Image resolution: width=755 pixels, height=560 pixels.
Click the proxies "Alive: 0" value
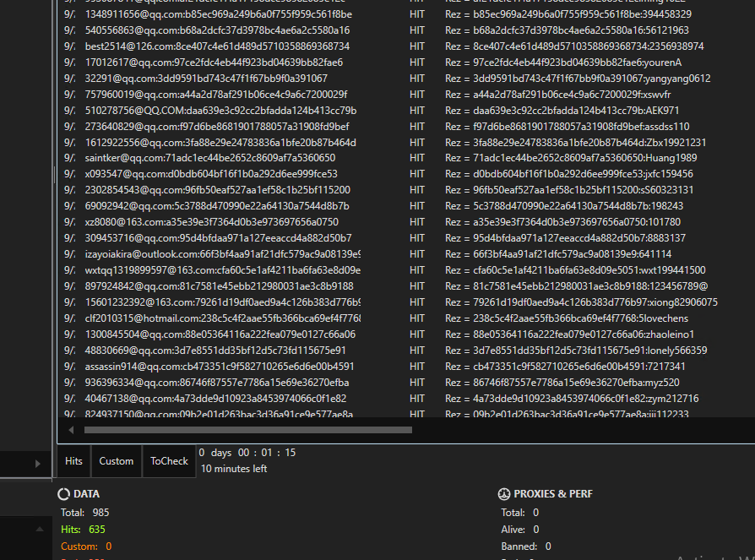520,530
